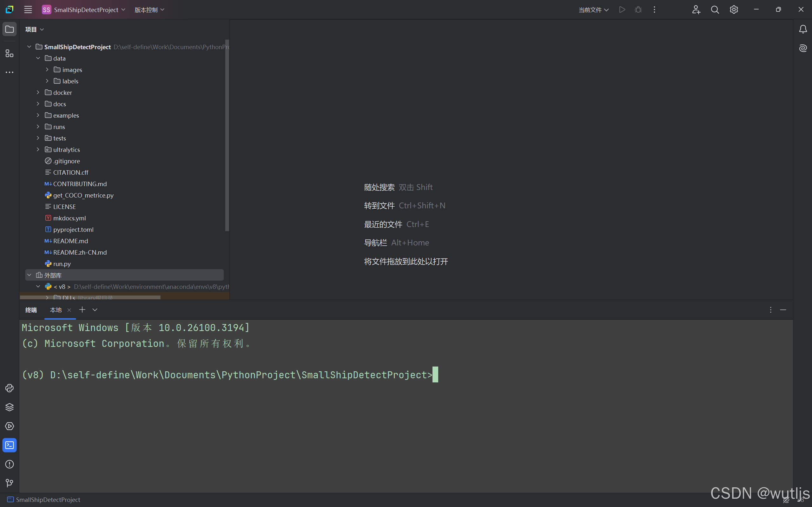
Task: Open Python Console tool window
Action: click(10, 388)
